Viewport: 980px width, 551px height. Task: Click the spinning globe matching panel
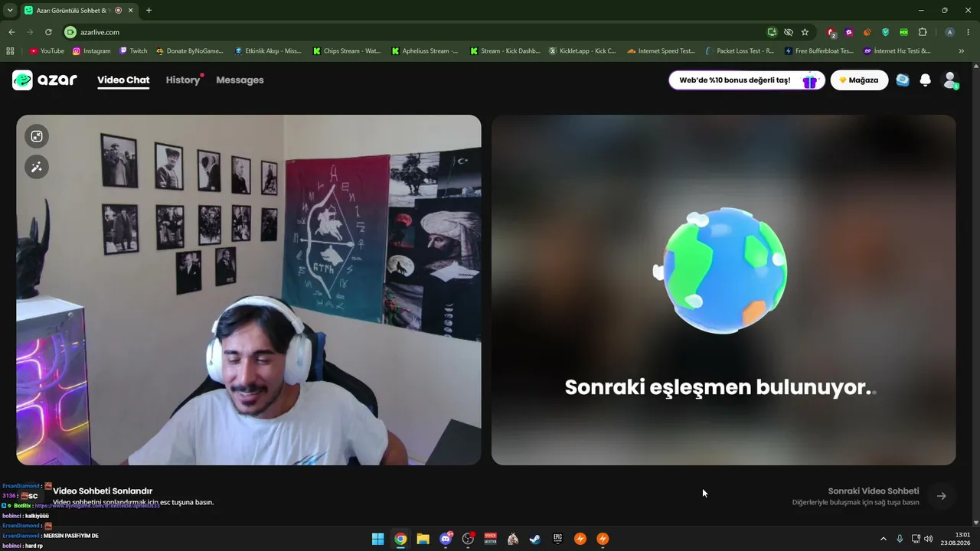click(724, 290)
